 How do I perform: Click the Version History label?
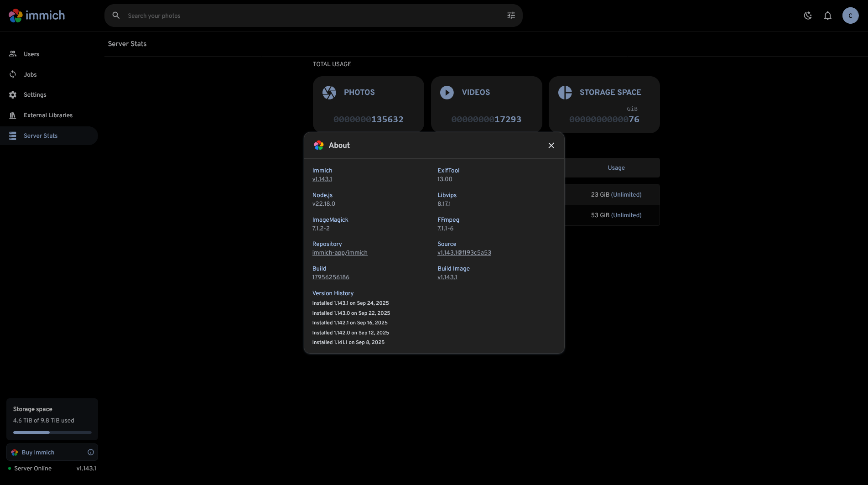(333, 293)
